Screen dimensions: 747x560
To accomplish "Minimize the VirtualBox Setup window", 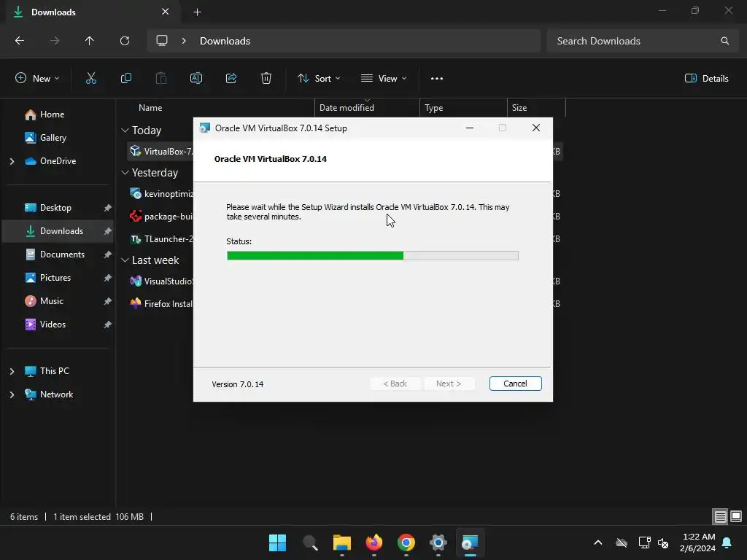I will [x=469, y=128].
